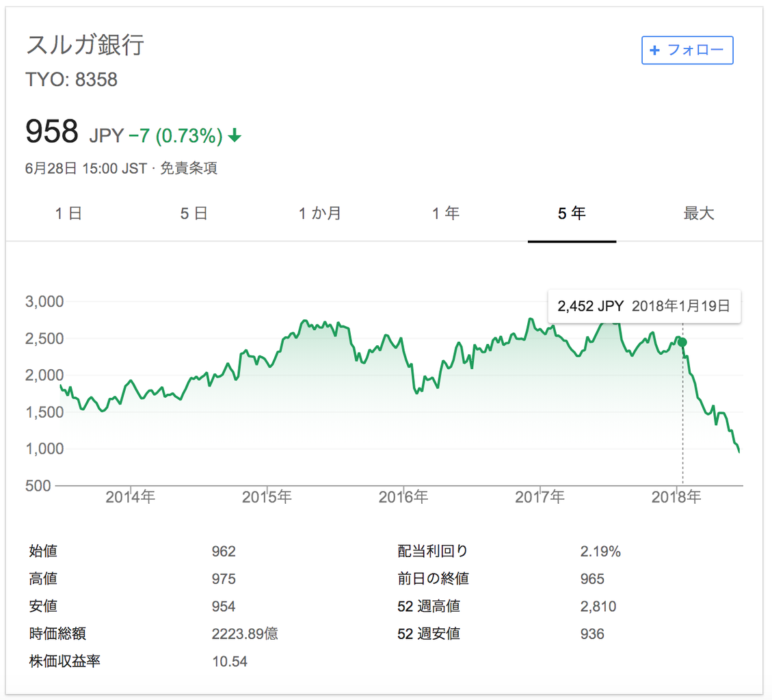Viewport: 772px width, 700px height.
Task: Open the 1 か月 chart tab
Action: [x=320, y=214]
